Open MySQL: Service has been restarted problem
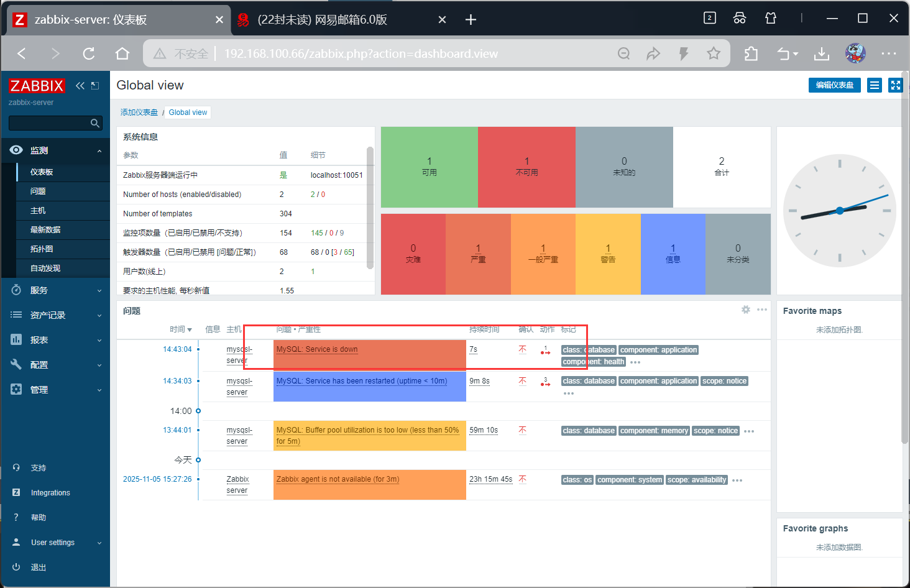 (362, 381)
